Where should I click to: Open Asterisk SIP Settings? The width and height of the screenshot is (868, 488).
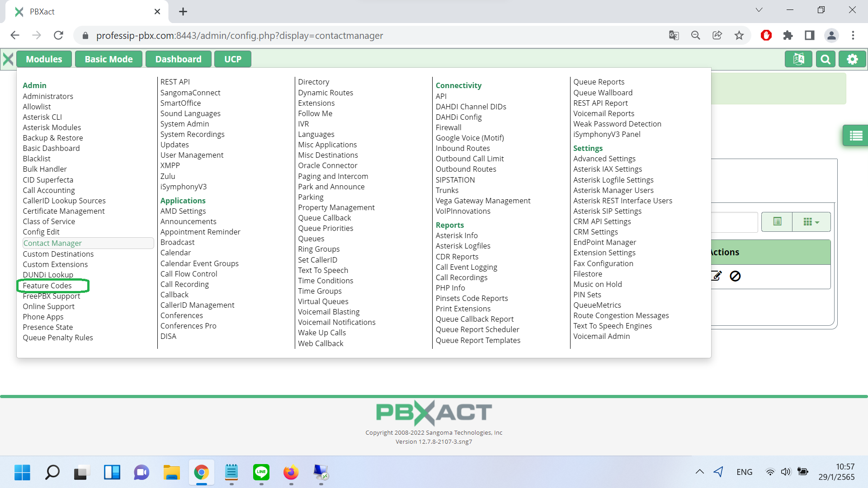tap(607, 211)
